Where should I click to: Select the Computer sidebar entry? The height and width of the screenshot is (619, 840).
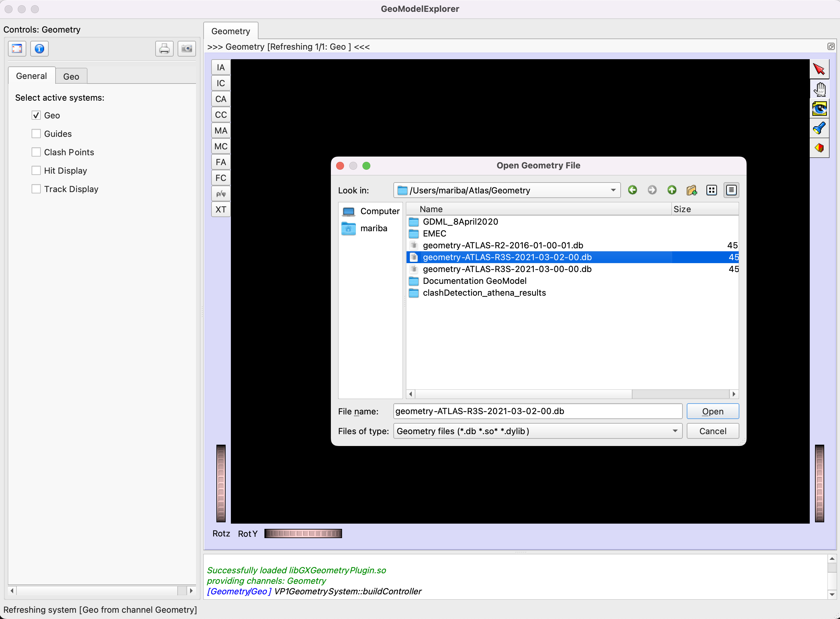pyautogui.click(x=371, y=211)
